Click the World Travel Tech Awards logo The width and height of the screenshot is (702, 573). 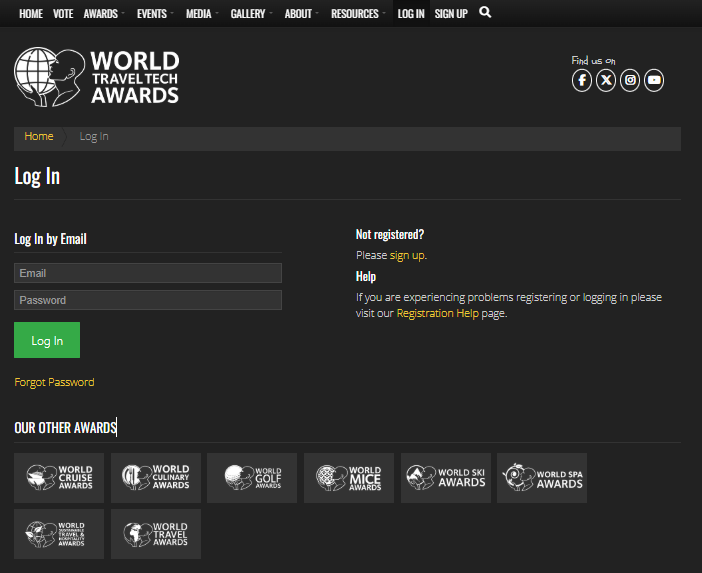(x=97, y=77)
